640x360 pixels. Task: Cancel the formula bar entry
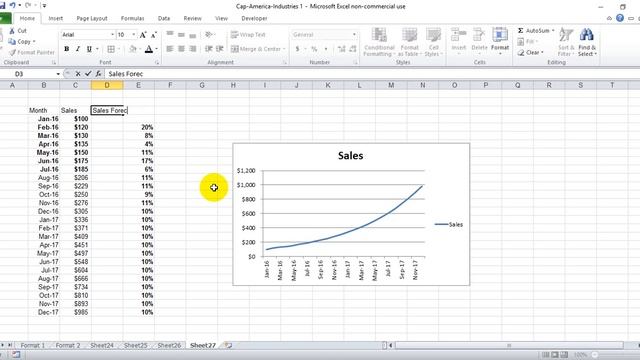pos(78,74)
